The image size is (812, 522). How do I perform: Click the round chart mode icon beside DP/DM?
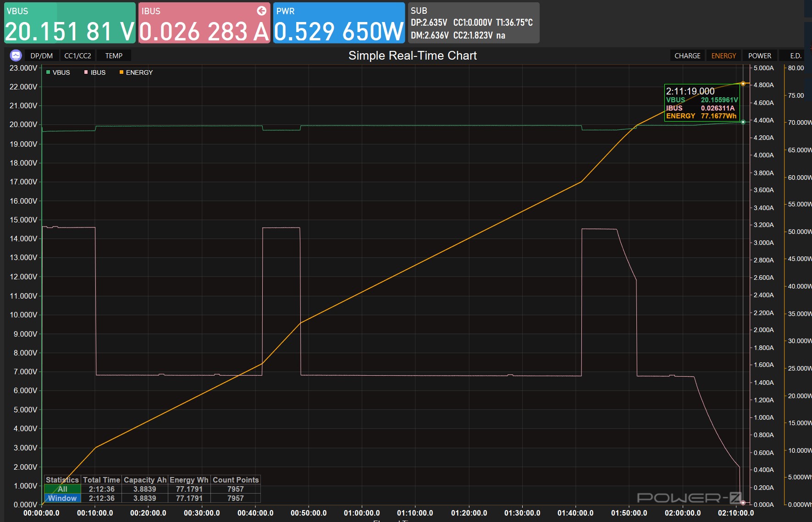tap(16, 56)
